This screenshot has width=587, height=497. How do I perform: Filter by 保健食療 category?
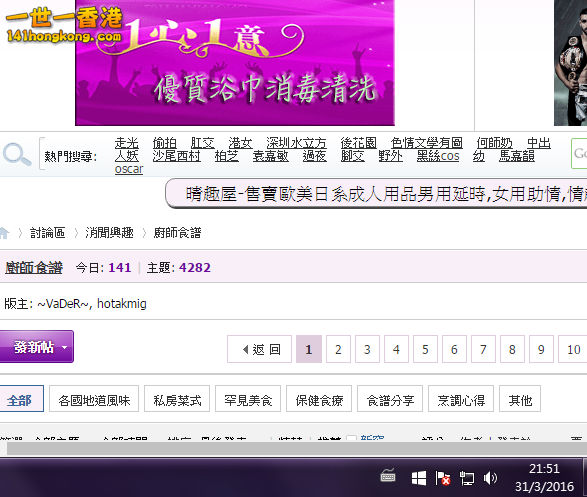click(x=319, y=400)
